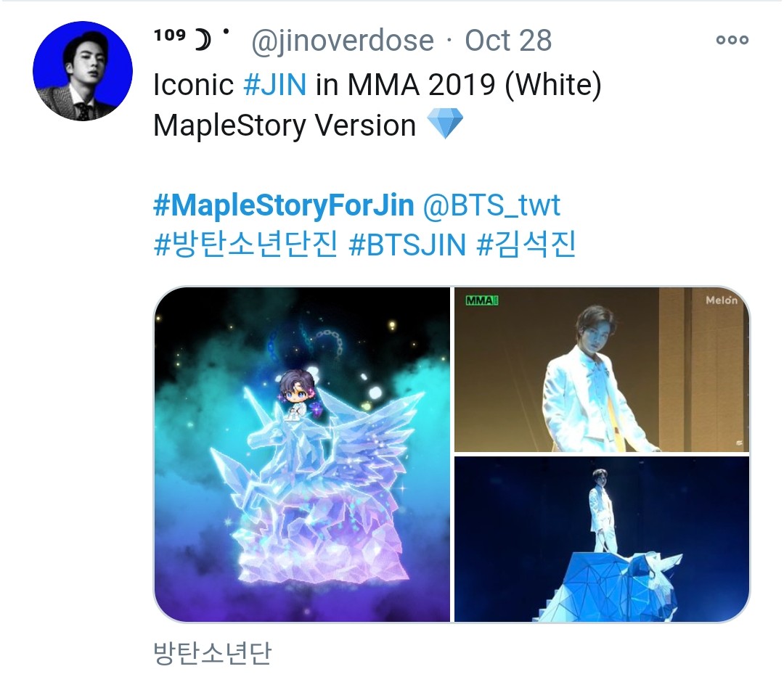Click the blue diamond emoji in tweet

[x=446, y=123]
